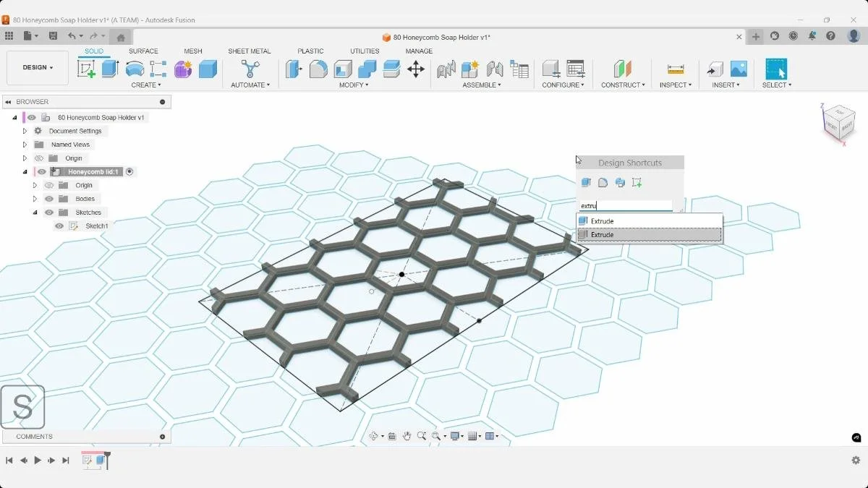
Task: Toggle the activate radio button on Honeycomb lid:1
Action: [129, 172]
